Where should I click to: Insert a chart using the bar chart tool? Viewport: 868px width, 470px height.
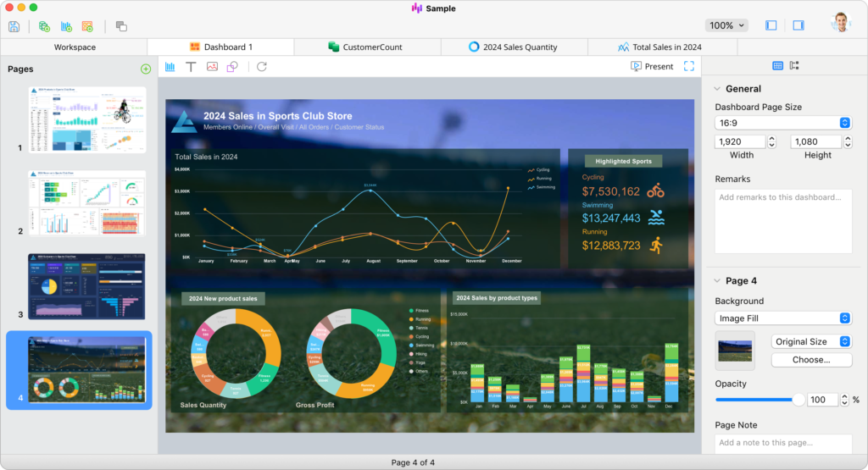pos(170,67)
